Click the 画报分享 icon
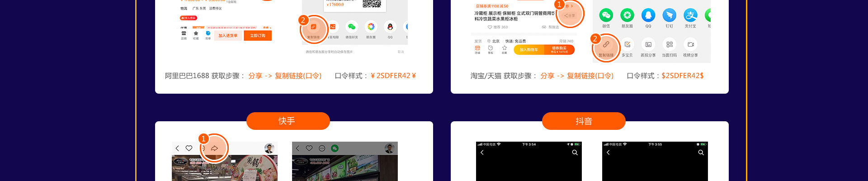868x181 pixels. [x=648, y=44]
